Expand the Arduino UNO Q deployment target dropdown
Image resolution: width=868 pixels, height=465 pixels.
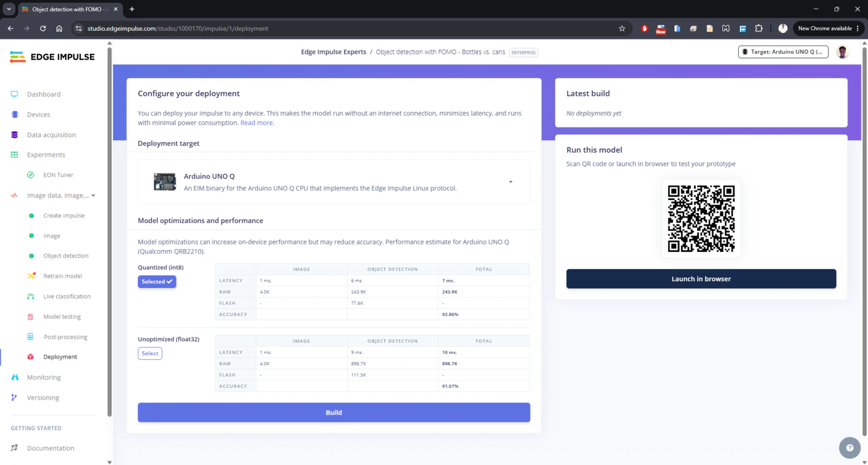click(x=510, y=182)
